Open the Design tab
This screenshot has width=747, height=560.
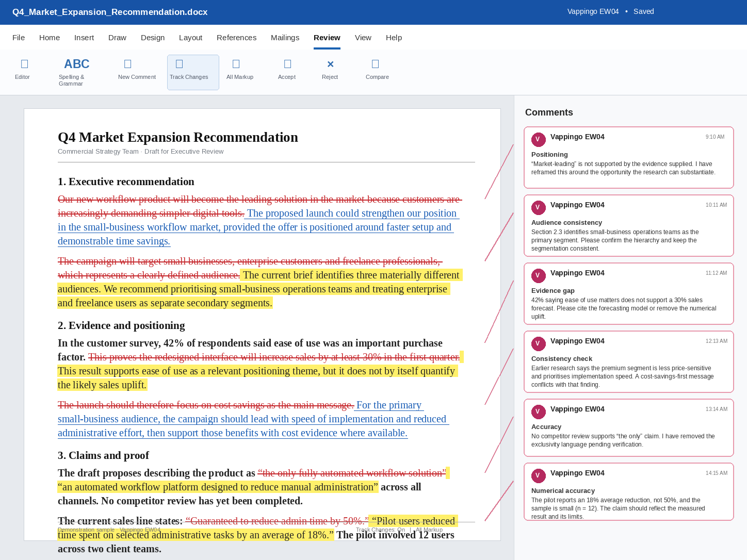pos(153,38)
